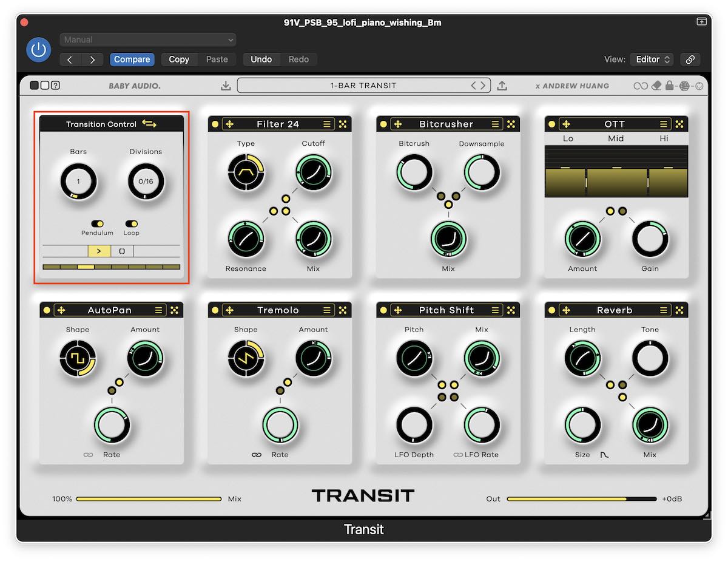Open the View Editor dropdown
Screen dimensions: 728x561
coord(652,59)
